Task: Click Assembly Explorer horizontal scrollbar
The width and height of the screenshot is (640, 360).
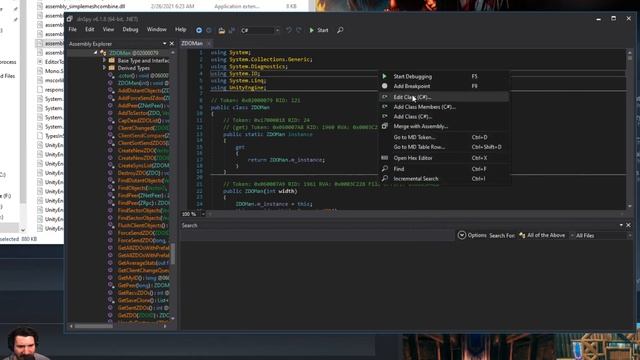Action: coord(93,326)
